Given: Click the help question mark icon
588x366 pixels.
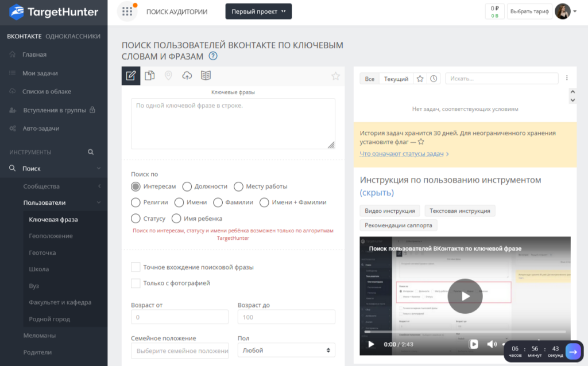Looking at the screenshot, I should pos(213,56).
